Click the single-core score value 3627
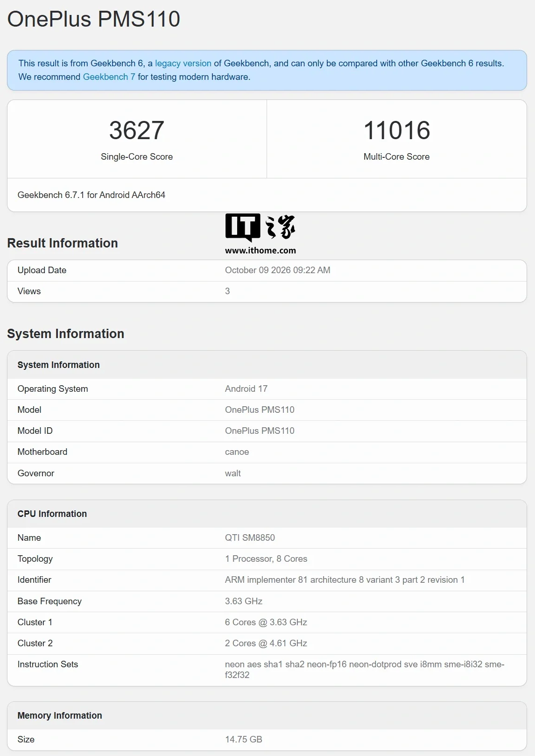This screenshot has width=535, height=756. point(137,130)
